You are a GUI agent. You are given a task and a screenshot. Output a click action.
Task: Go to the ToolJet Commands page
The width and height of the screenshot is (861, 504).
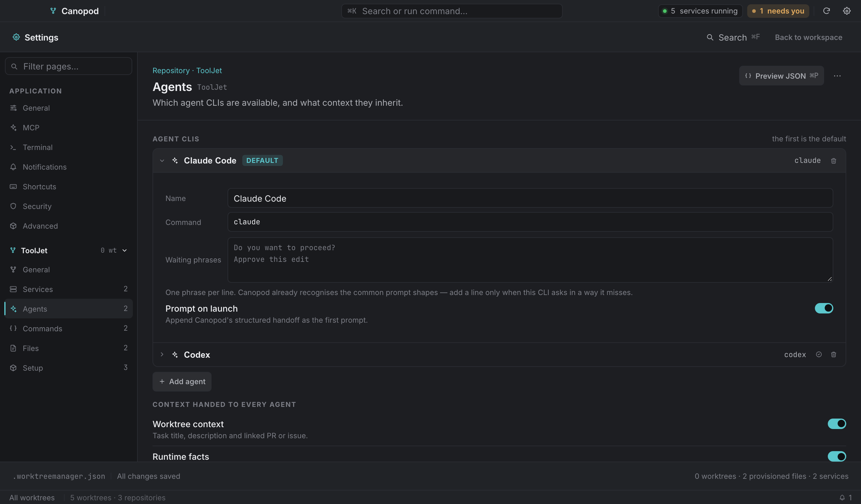pos(68,329)
